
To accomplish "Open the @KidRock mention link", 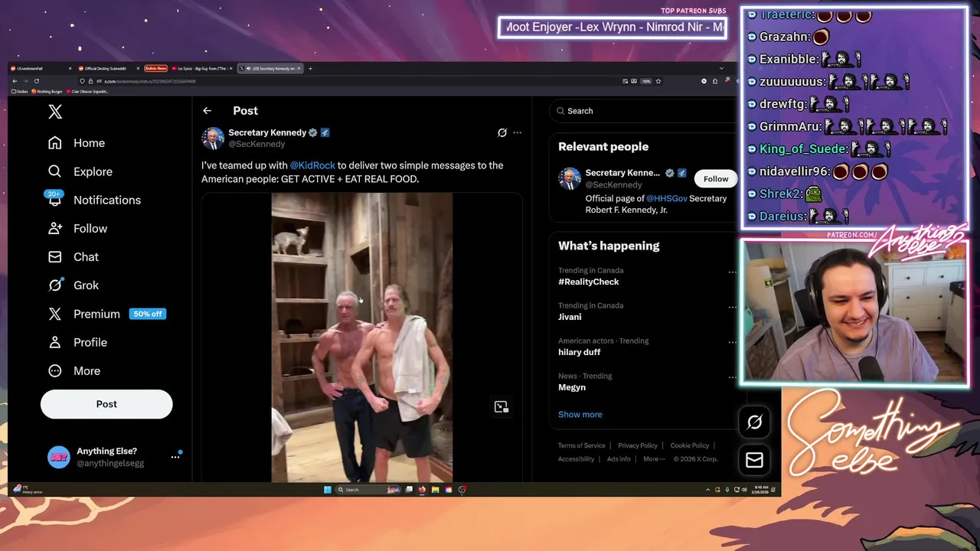I will tap(312, 165).
